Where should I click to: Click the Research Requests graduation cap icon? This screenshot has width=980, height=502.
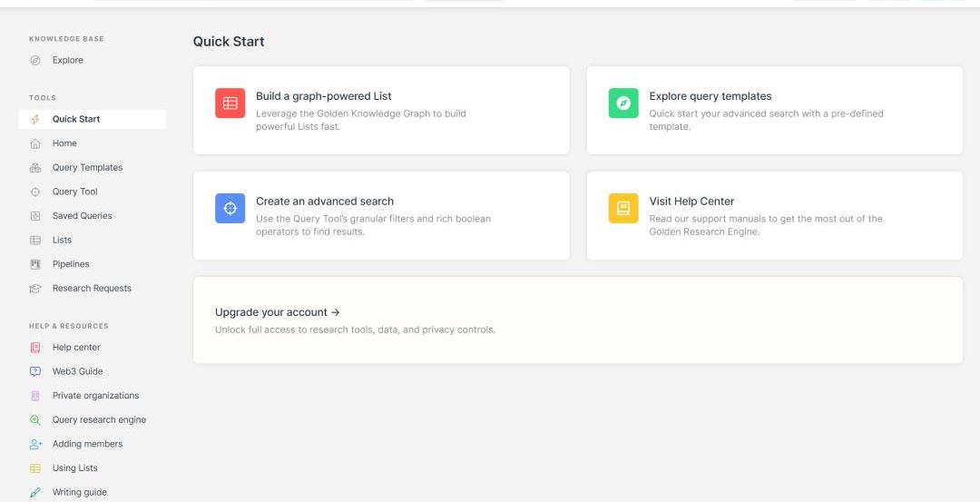[35, 289]
